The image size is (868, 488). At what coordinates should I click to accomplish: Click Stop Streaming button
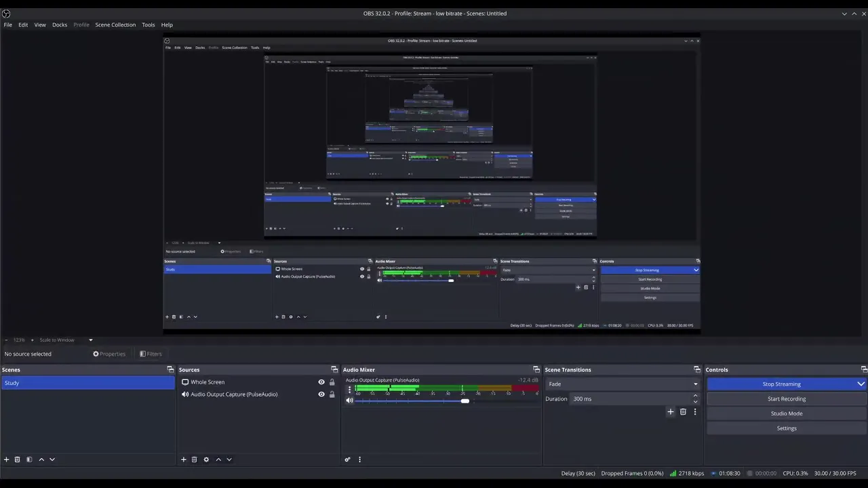click(x=781, y=384)
